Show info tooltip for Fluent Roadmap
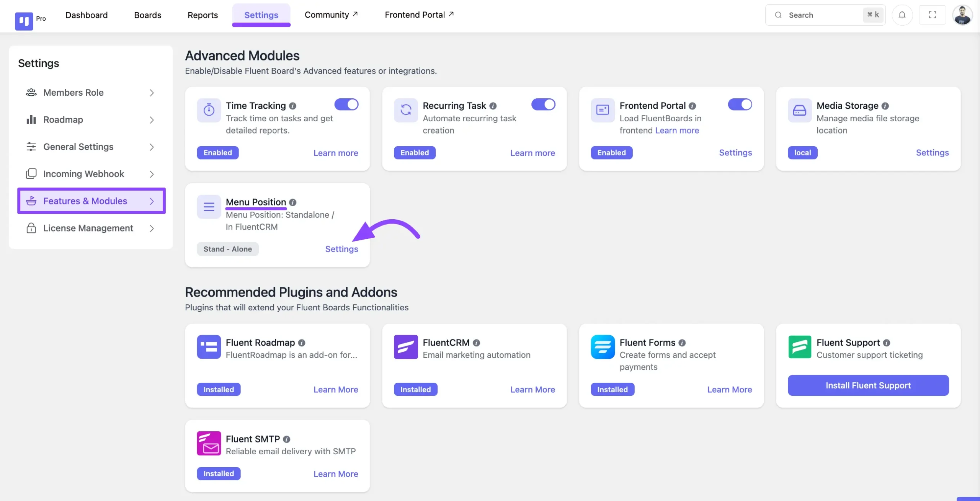 click(302, 343)
